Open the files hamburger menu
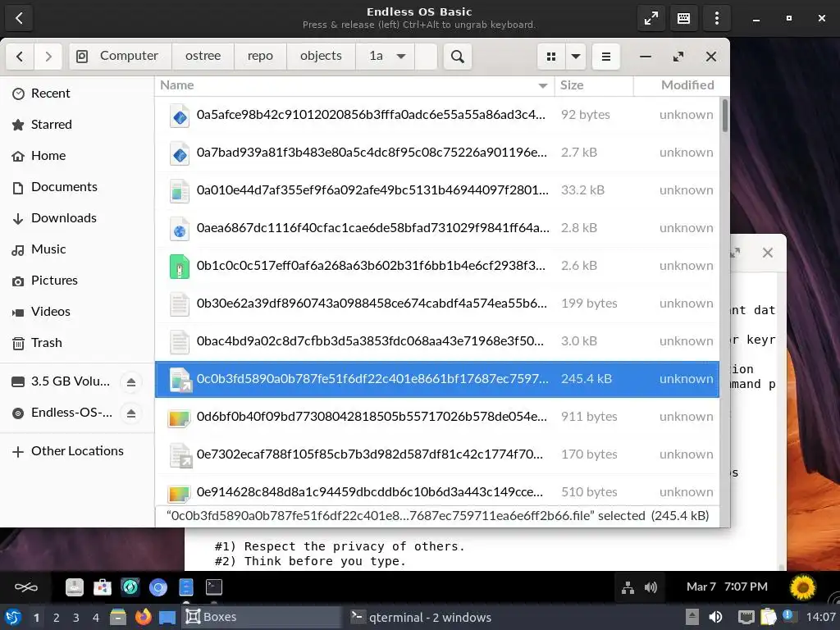This screenshot has width=840, height=630. point(606,57)
